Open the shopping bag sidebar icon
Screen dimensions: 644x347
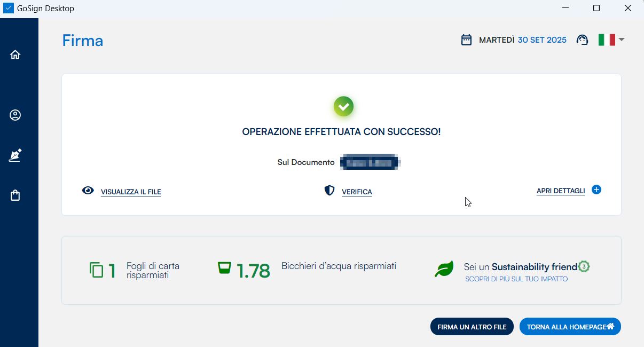[x=15, y=196]
